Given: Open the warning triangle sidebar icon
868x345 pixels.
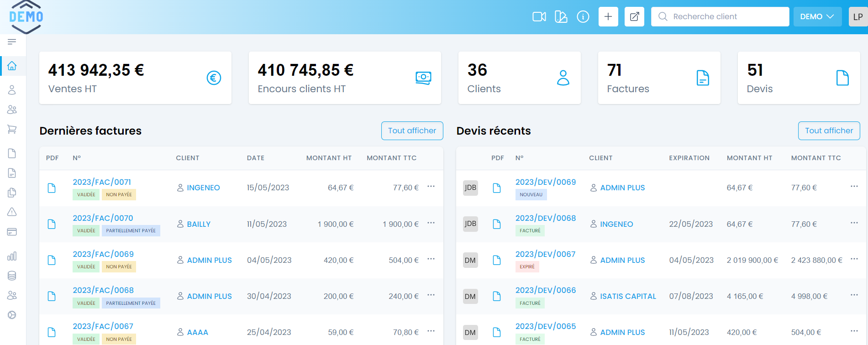Looking at the screenshot, I should (12, 212).
